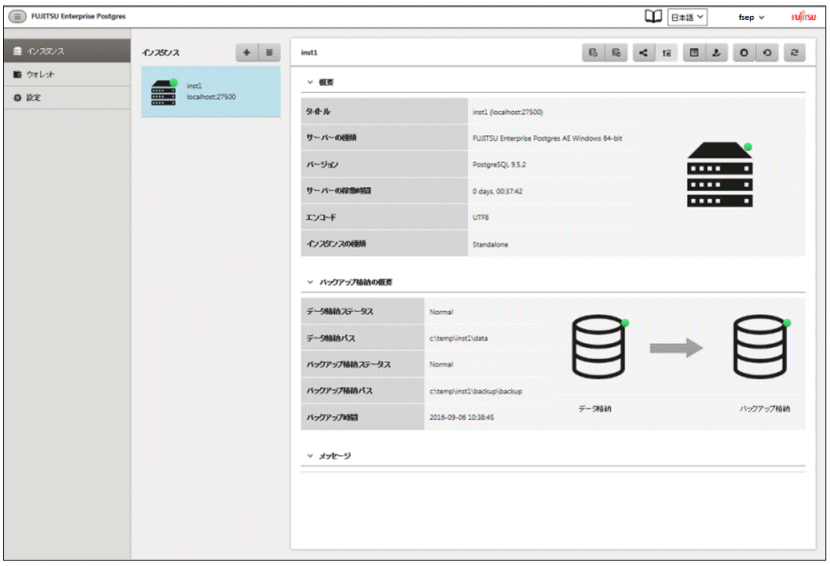Click the Standalone instance type value

pyautogui.click(x=490, y=244)
